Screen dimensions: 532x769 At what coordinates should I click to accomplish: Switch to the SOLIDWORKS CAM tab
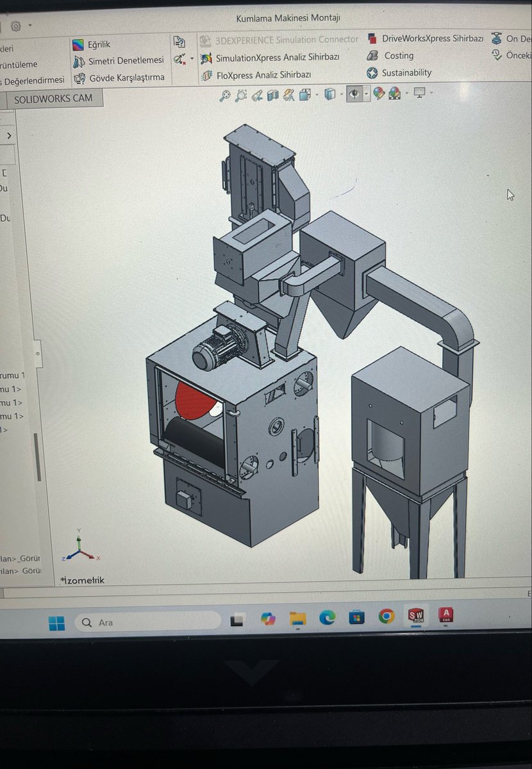54,98
